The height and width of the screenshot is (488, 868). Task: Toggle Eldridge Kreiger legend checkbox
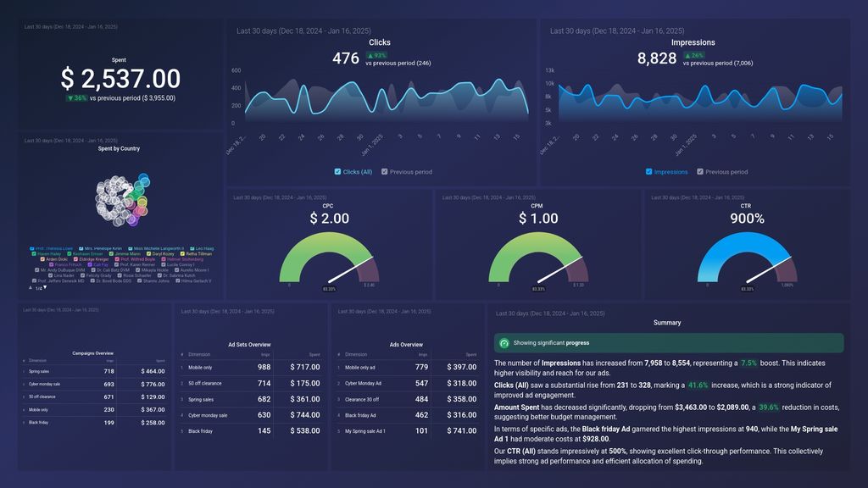point(75,259)
